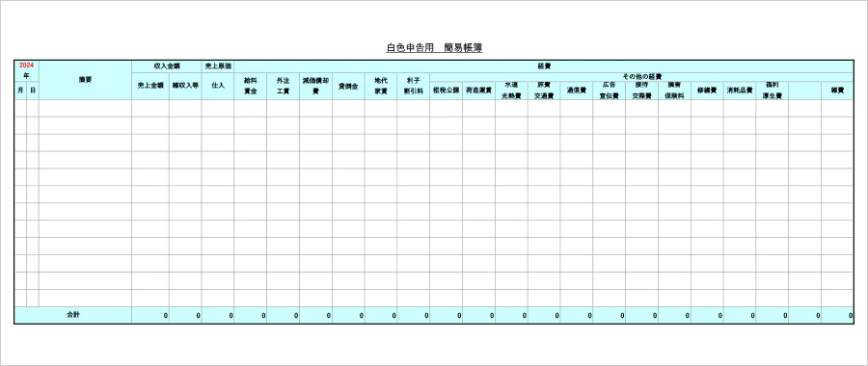Select the 月 column header
The height and width of the screenshot is (366, 868).
pos(20,91)
